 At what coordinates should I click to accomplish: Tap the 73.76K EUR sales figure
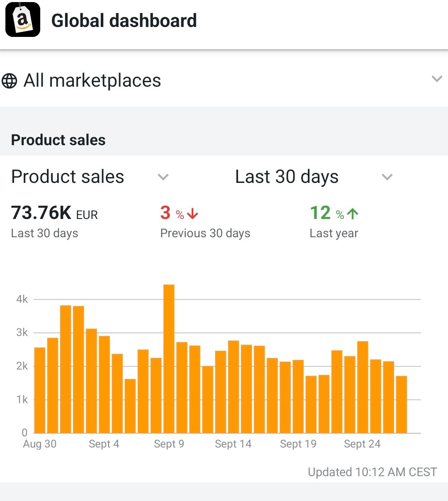click(54, 214)
